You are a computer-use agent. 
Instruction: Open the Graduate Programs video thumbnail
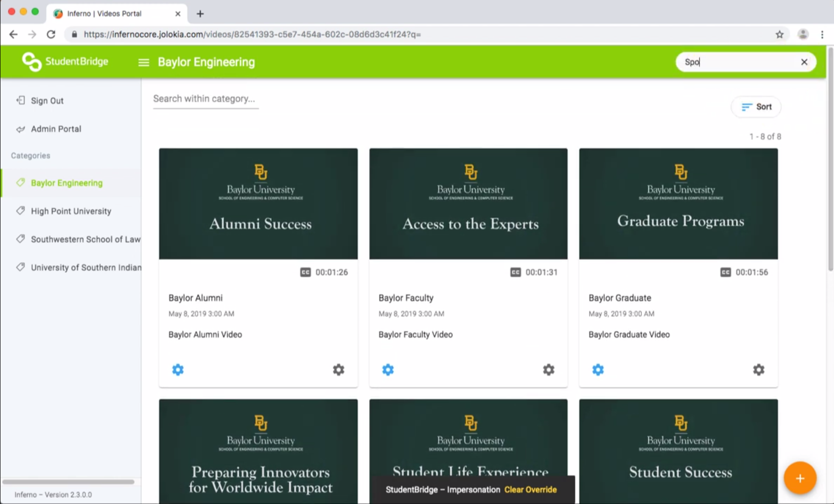pos(679,204)
